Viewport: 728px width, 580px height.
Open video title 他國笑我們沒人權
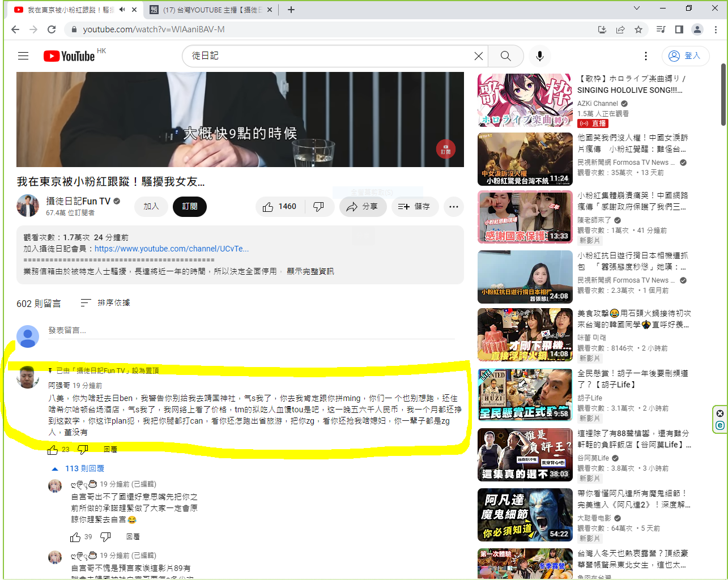[x=633, y=143]
